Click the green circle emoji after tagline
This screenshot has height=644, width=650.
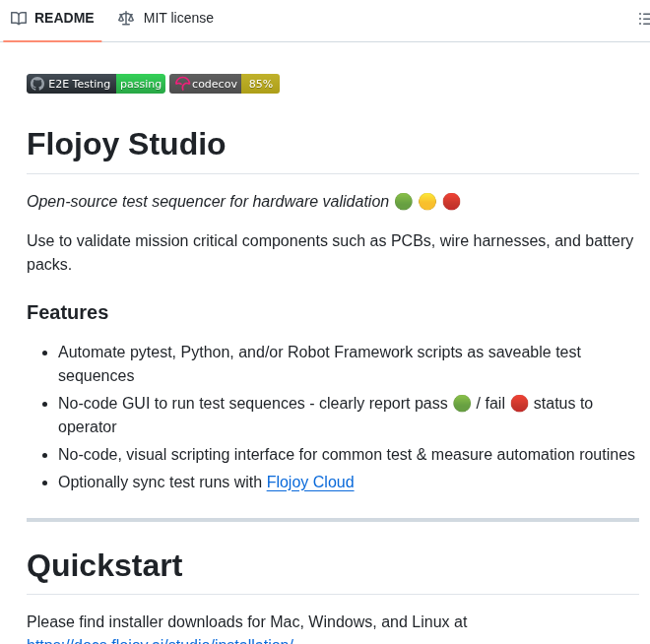pyautogui.click(x=404, y=202)
